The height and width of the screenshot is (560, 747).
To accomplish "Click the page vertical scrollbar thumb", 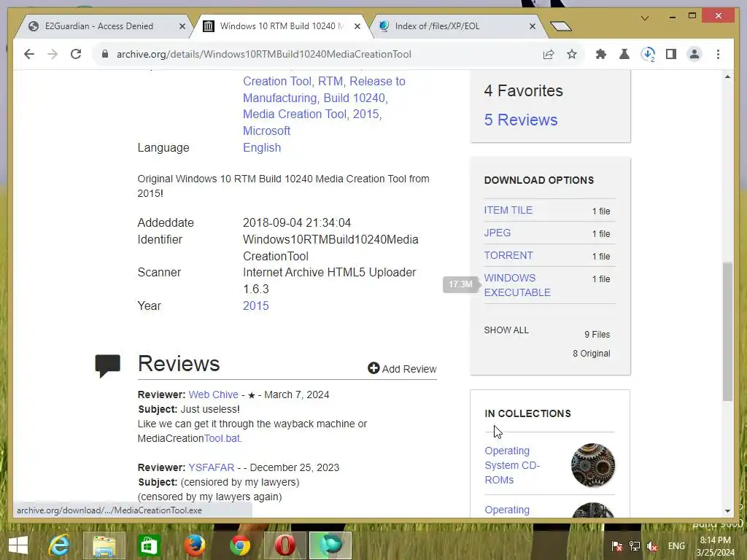I will pyautogui.click(x=727, y=331).
